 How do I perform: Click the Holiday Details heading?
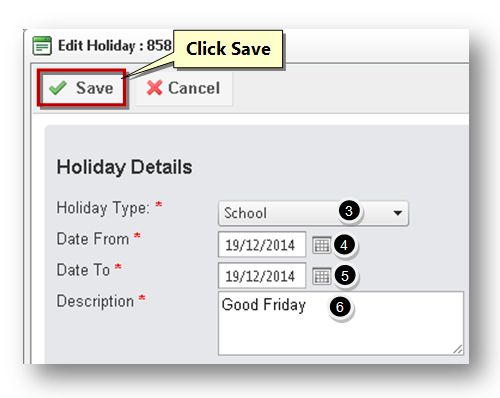[124, 167]
